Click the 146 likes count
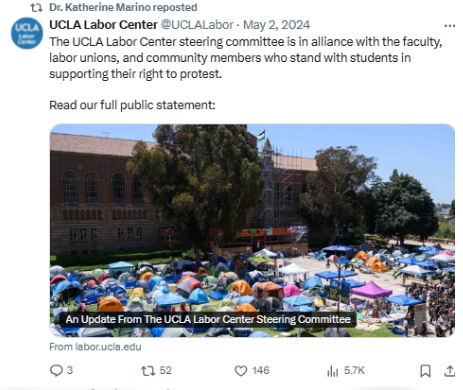 coord(261,370)
